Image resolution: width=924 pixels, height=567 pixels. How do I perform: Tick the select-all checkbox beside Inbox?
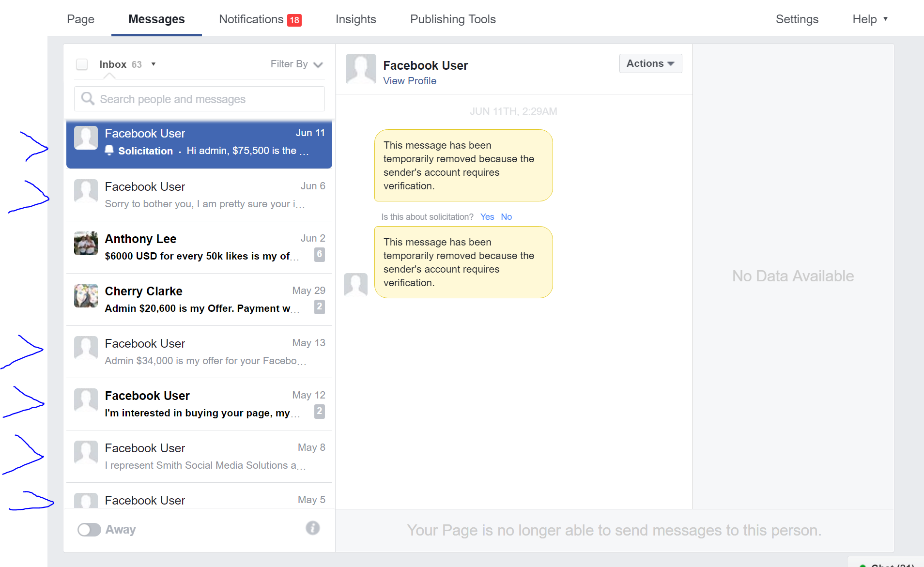(x=82, y=64)
